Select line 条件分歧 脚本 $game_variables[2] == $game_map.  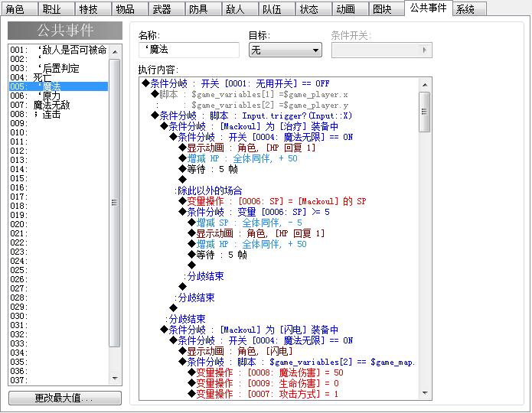click(297, 362)
